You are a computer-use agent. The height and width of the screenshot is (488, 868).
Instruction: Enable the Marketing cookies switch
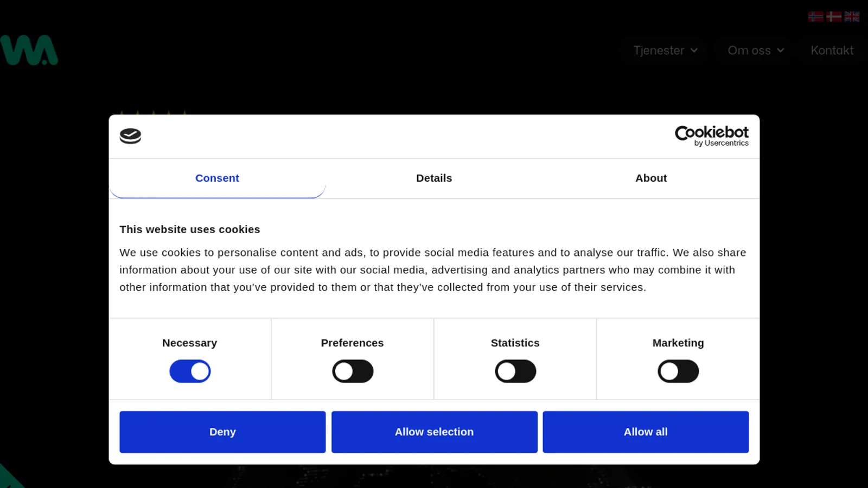[x=678, y=371]
